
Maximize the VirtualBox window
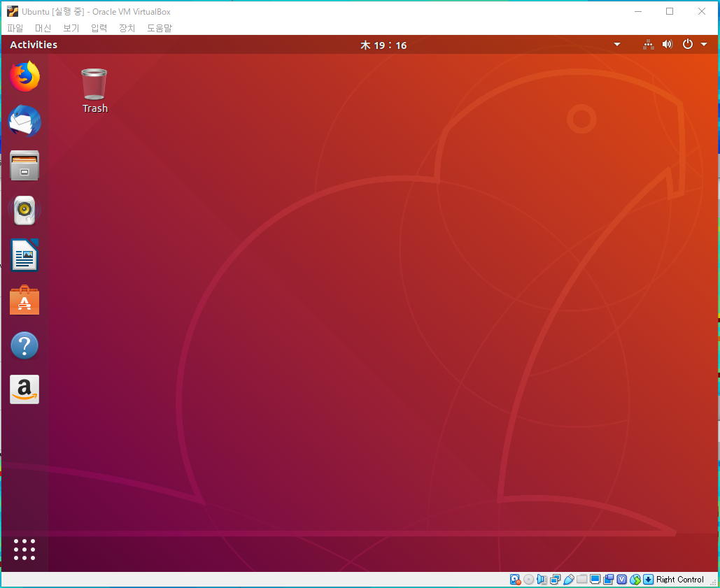670,11
